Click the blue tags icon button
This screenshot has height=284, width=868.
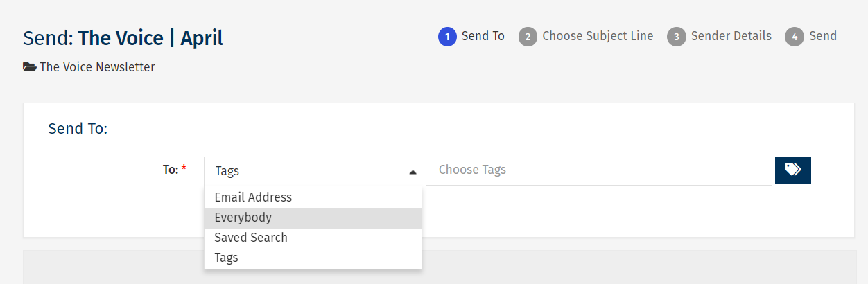click(x=792, y=170)
